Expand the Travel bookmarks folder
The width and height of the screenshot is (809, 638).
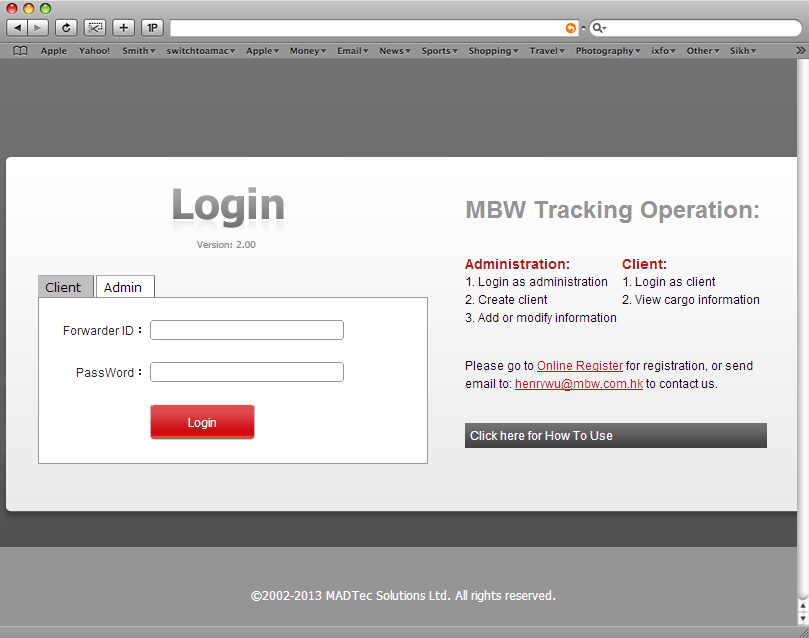tap(547, 51)
